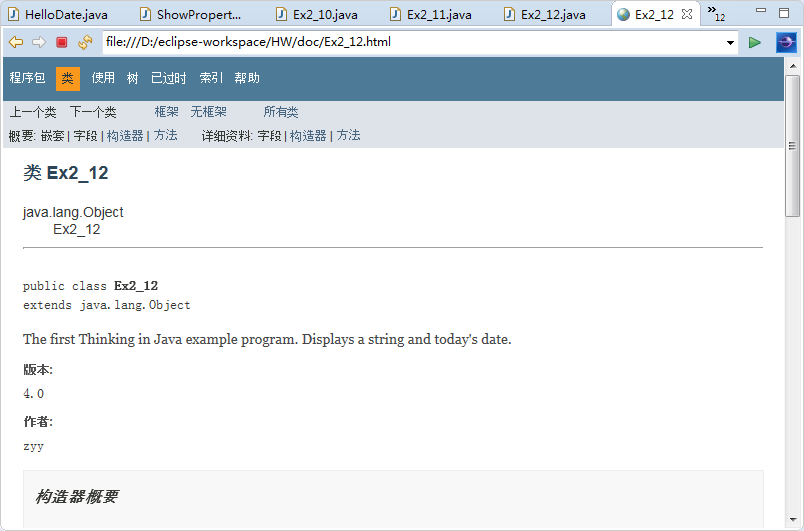Click the 类 Ex2_12 heading
804x531 pixels.
coord(66,173)
